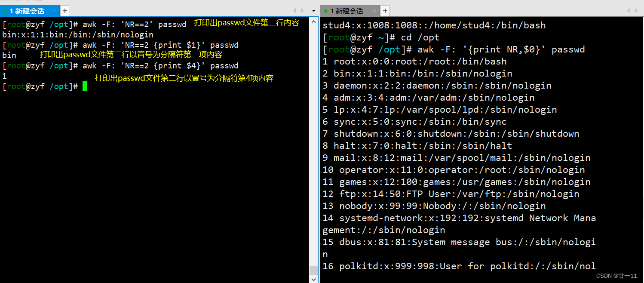The image size is (644, 283).
Task: Add a new session tab in left pane
Action: click(64, 11)
